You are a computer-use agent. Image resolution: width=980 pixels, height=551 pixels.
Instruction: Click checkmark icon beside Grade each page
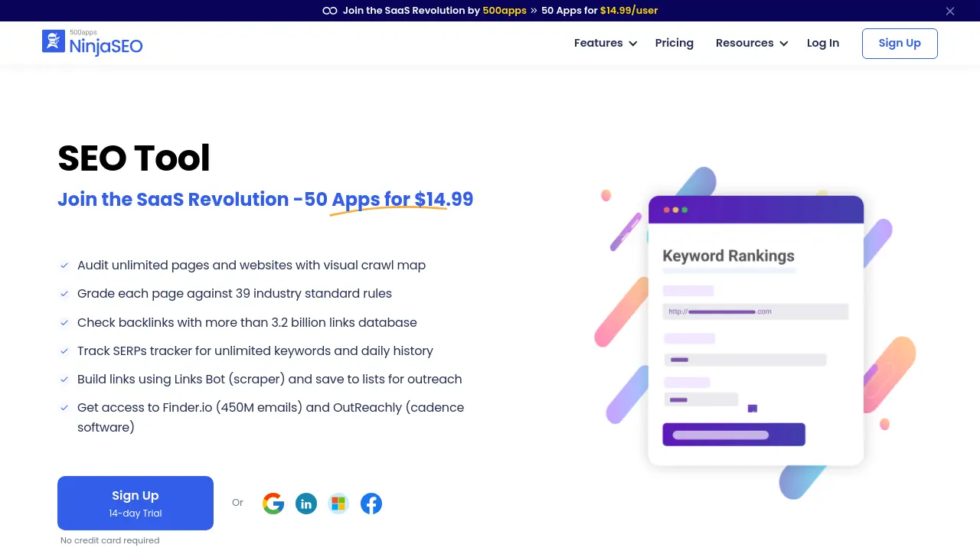[x=64, y=294]
